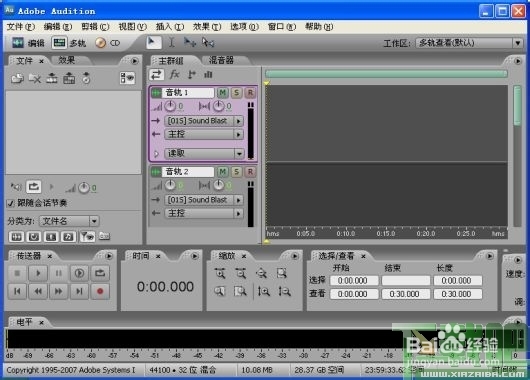Open the transport panel options menu arrow
This screenshot has height=380, width=530.
(x=109, y=256)
